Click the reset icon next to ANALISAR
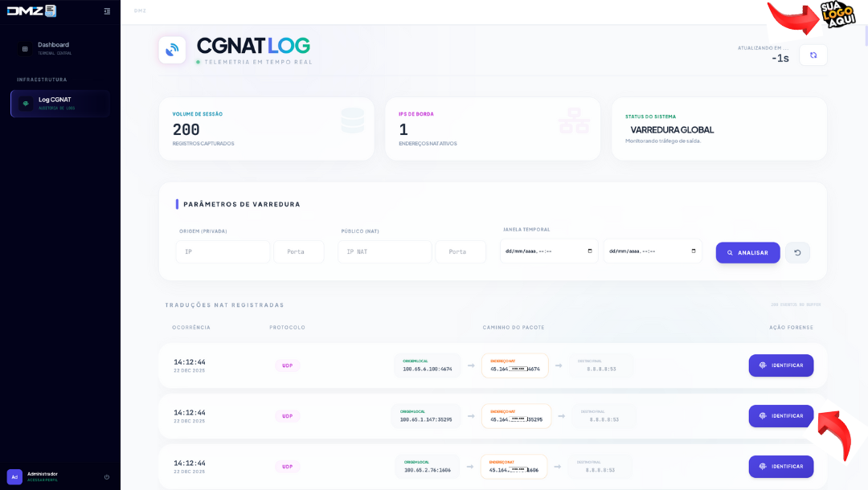 [x=797, y=253]
